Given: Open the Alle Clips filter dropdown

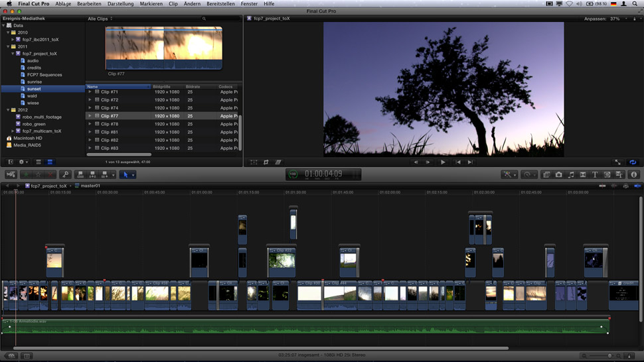Looking at the screenshot, I should tap(100, 19).
